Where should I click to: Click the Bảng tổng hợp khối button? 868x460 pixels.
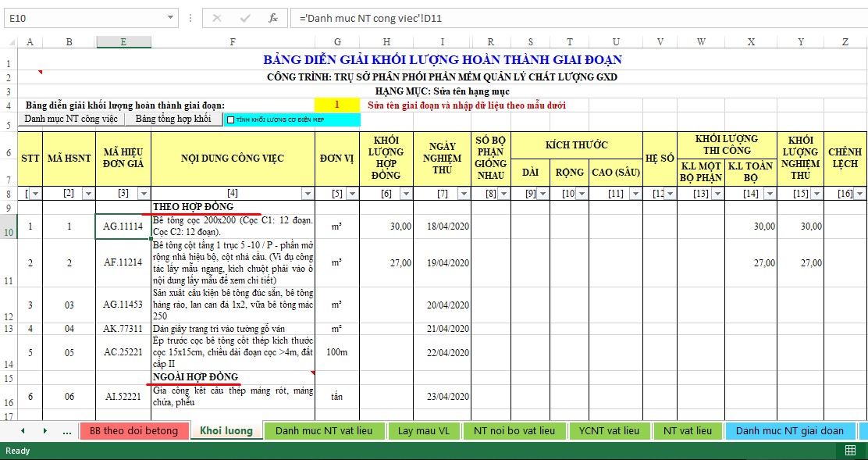[x=173, y=119]
